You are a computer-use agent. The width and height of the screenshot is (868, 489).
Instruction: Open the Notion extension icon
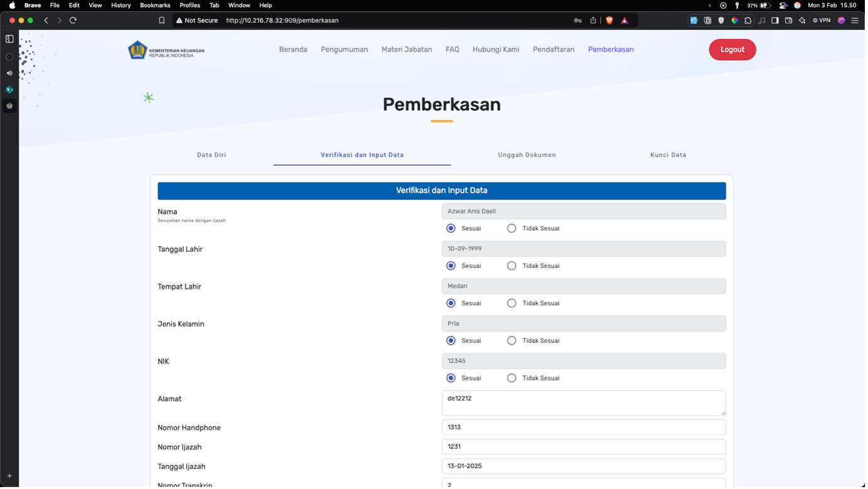pos(707,20)
